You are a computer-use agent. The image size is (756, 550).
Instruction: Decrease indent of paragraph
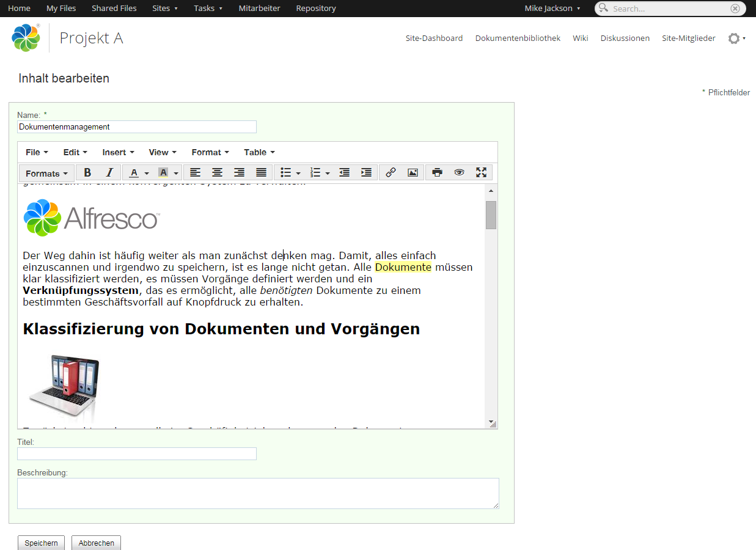coord(344,173)
